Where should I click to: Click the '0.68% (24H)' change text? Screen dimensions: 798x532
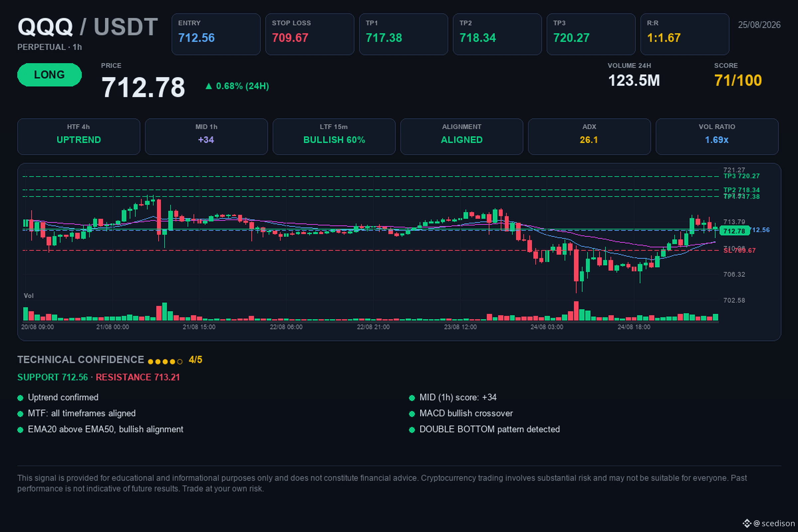[243, 86]
